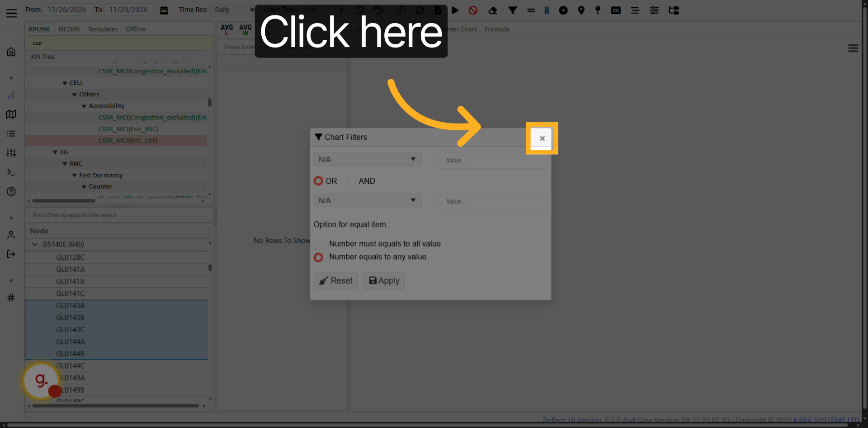Screen dimensions: 868x428
Task: Open the first N/A filter dropdown
Action: pos(368,159)
